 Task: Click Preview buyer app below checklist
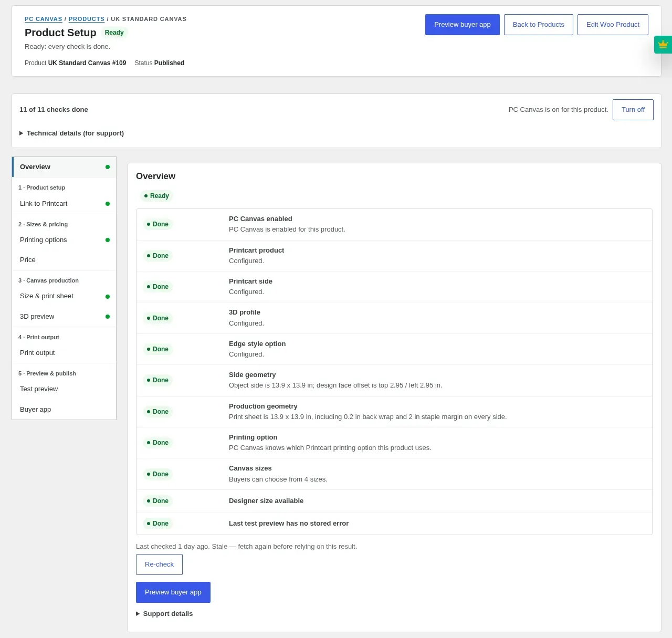[173, 592]
